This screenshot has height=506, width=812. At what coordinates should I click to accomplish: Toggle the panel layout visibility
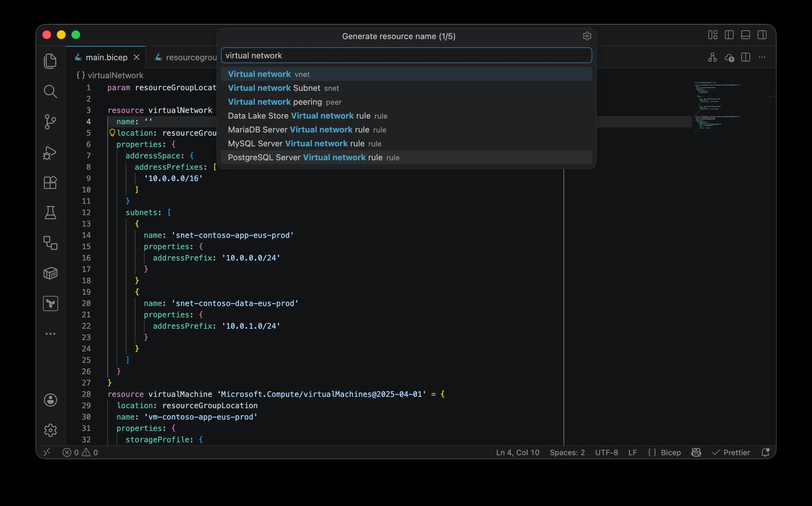[x=746, y=34]
